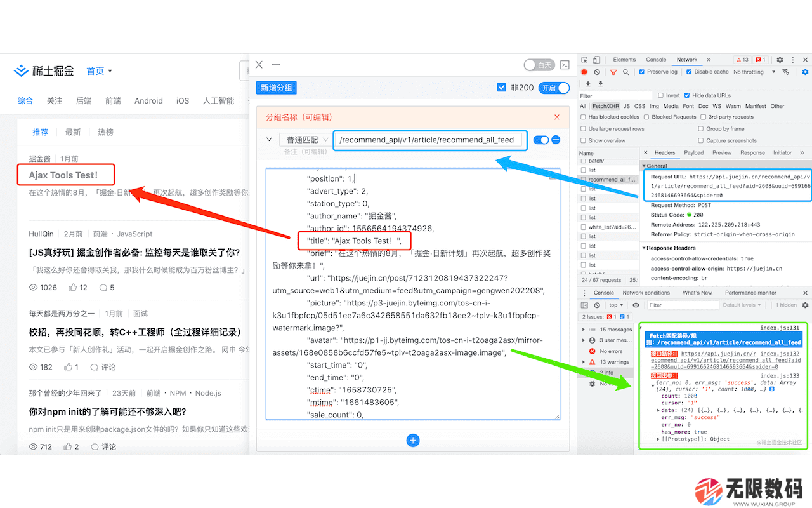This screenshot has height=508, width=812.
Task: Open DevTools main settings gear
Action: click(x=780, y=60)
